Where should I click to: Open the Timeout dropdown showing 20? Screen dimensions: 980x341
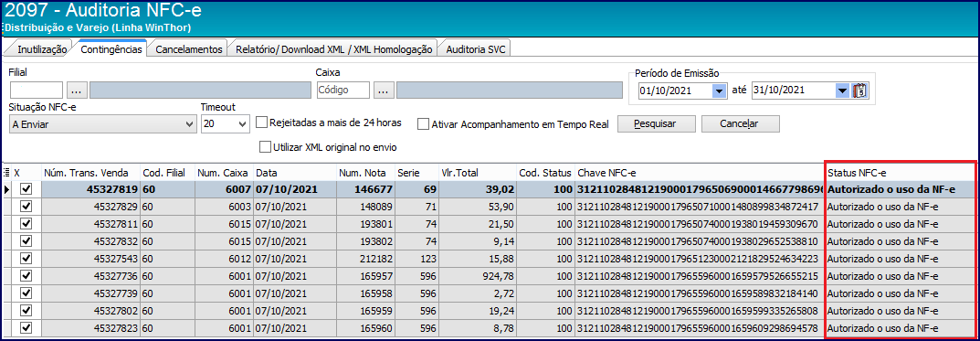(x=226, y=124)
